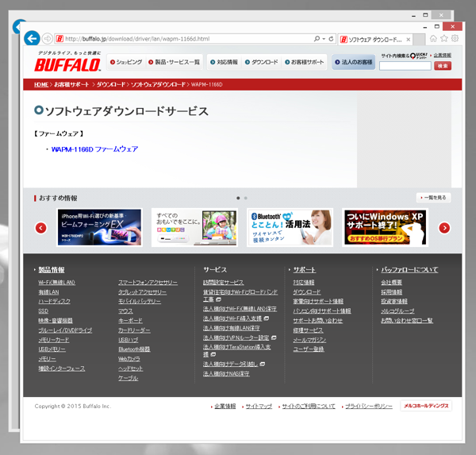476x455 pixels.
Task: Click the site search text field
Action: [405, 66]
